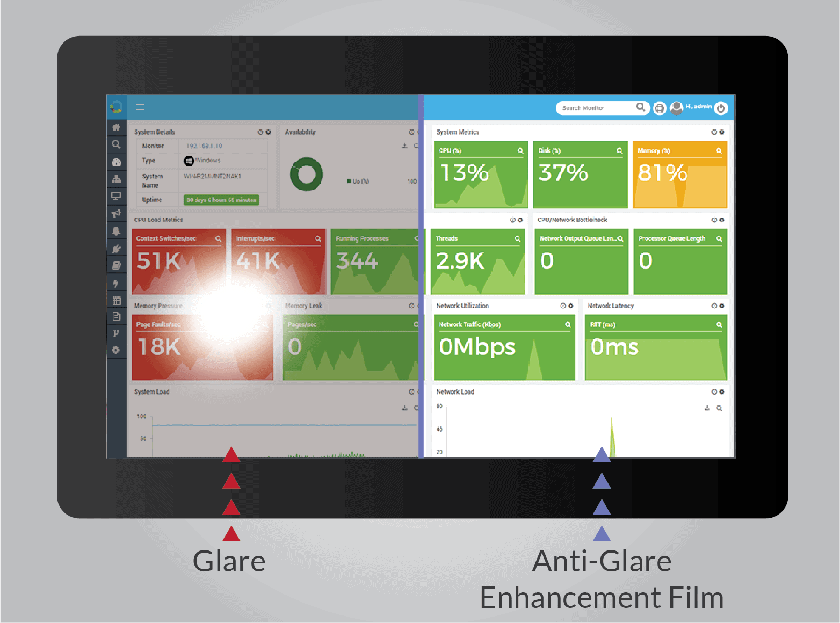Zoom into the CPU (%) tile
840x623 pixels.
520,151
